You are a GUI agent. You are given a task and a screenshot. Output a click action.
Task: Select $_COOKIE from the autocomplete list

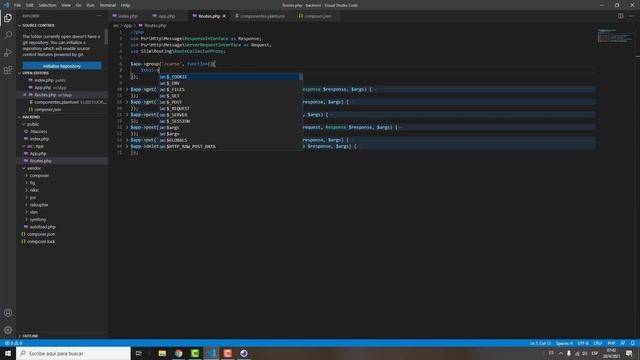[231, 77]
